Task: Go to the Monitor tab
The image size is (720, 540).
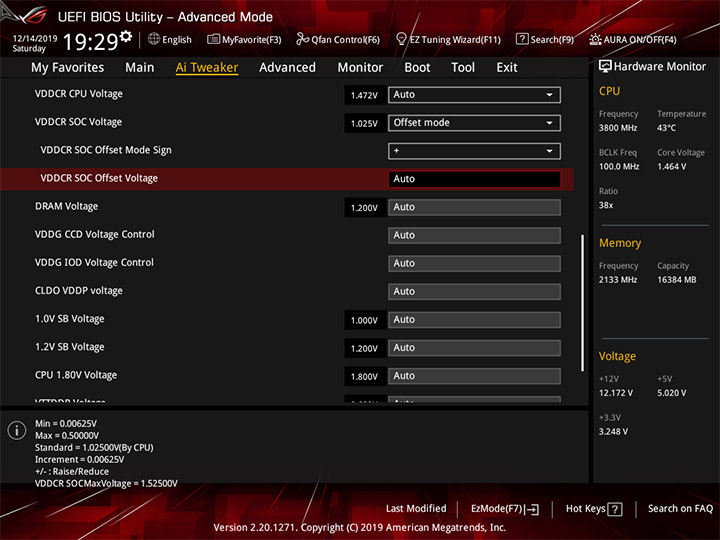Action: tap(360, 68)
